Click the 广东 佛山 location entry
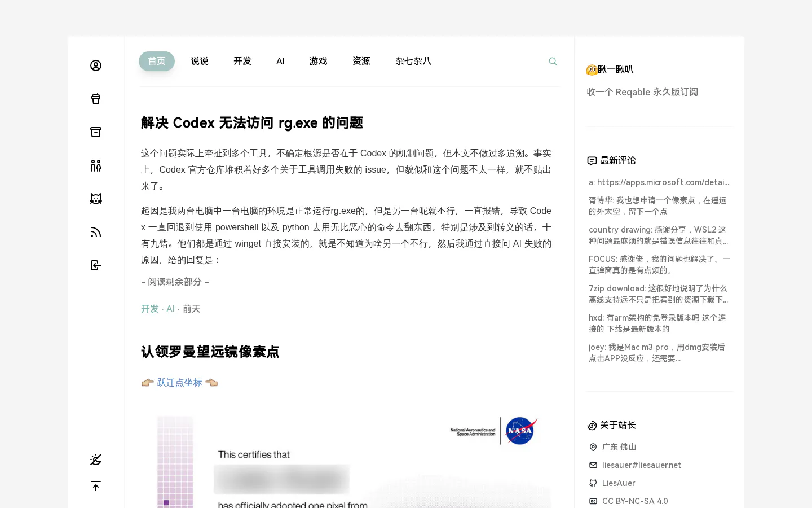The image size is (812, 508). (x=619, y=447)
